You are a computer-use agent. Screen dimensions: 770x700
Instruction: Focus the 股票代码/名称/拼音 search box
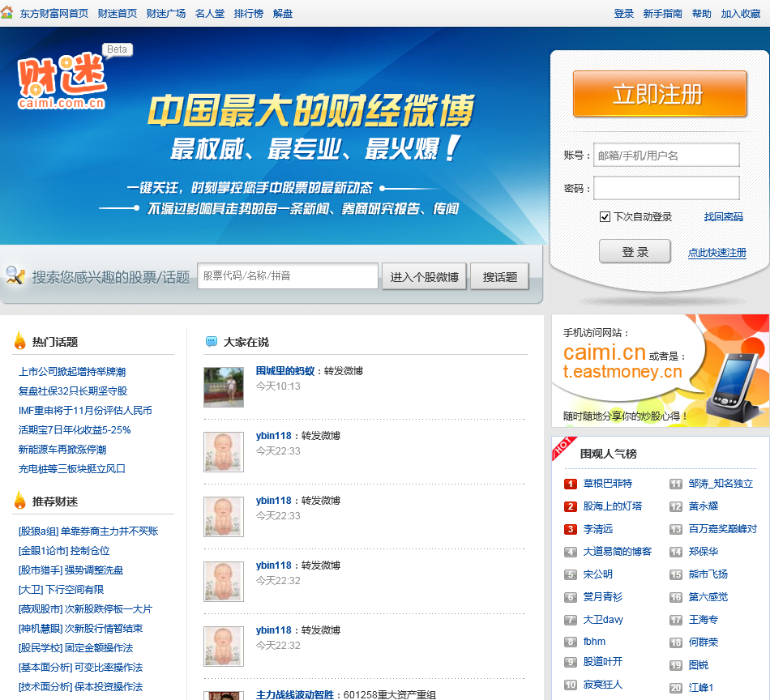pos(288,276)
